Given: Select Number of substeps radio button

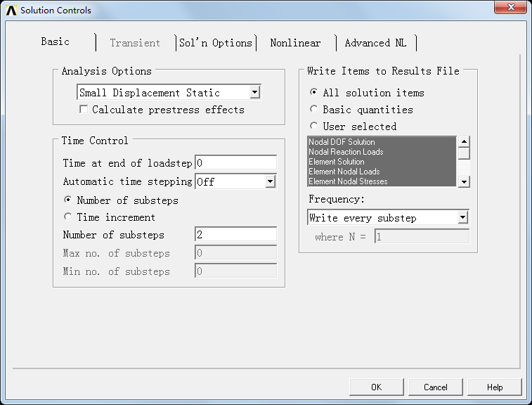Looking at the screenshot, I should (68, 200).
